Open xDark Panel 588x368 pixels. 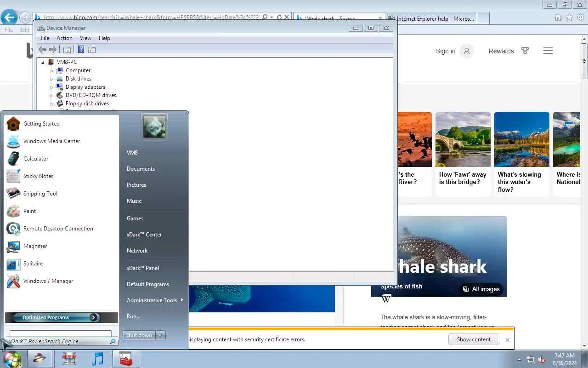(x=143, y=268)
